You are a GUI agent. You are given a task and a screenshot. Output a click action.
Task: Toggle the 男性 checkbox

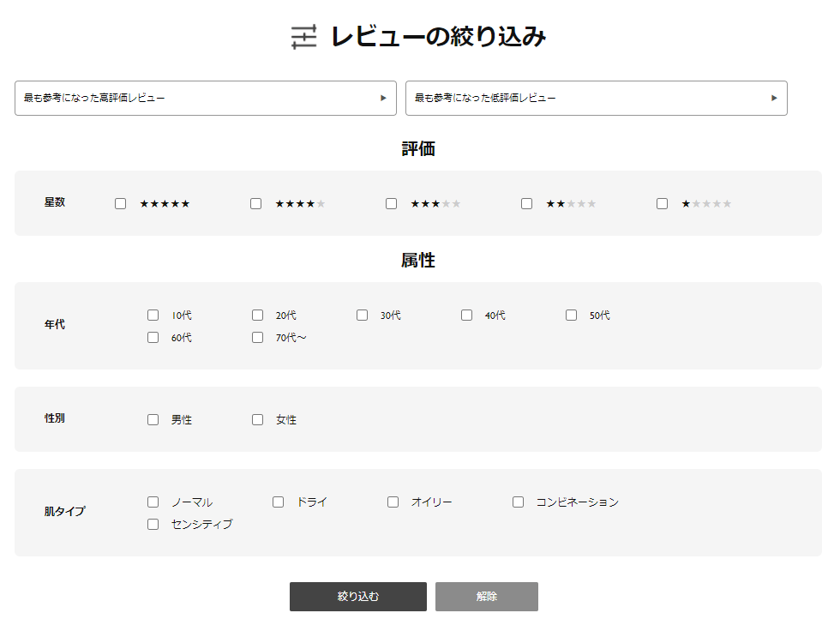click(153, 420)
